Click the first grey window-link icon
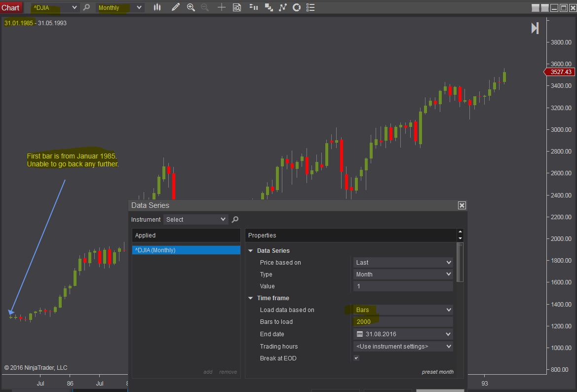The image size is (577, 392). pyautogui.click(x=536, y=8)
